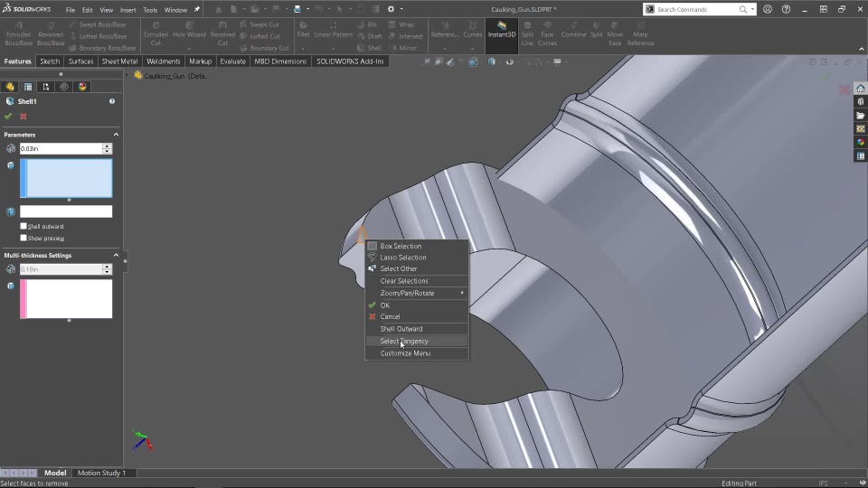Switch to the ConfigurationManager tab icon
Viewport: 868px width, 488px height.
(x=46, y=87)
